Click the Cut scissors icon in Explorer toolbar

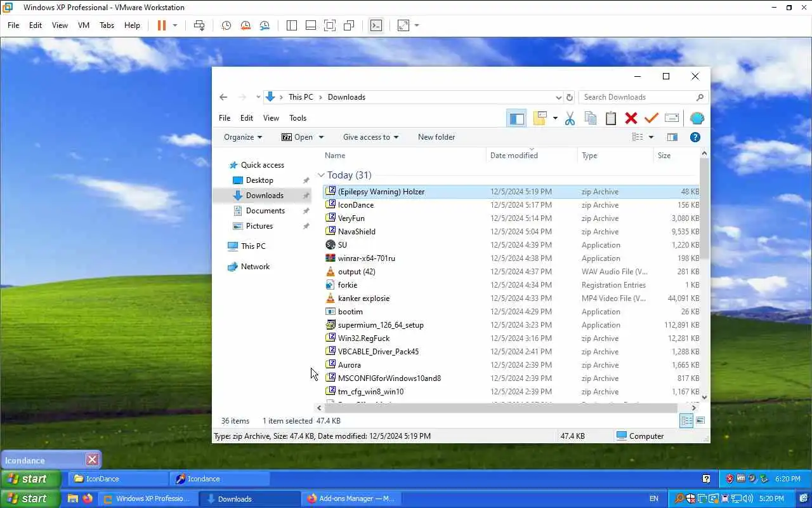pos(570,118)
